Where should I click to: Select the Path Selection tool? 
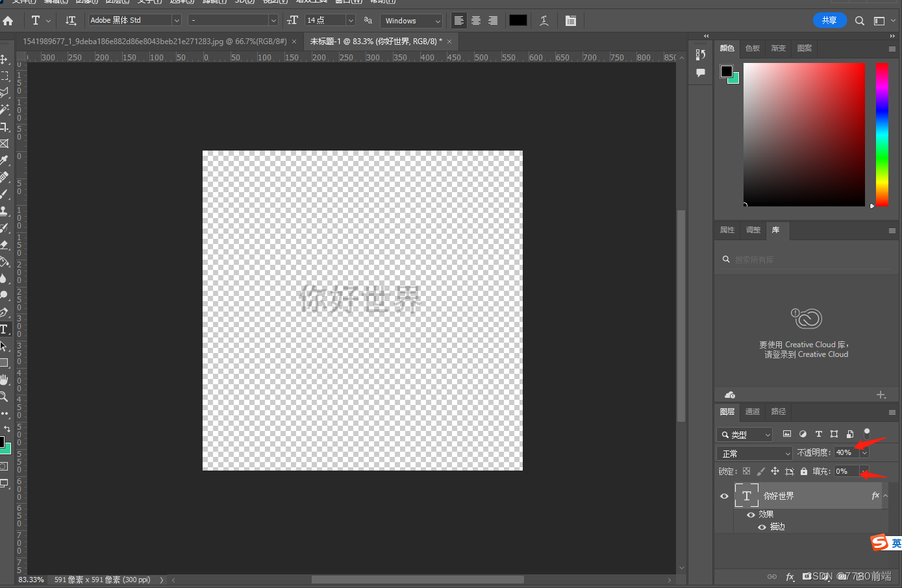coord(5,346)
